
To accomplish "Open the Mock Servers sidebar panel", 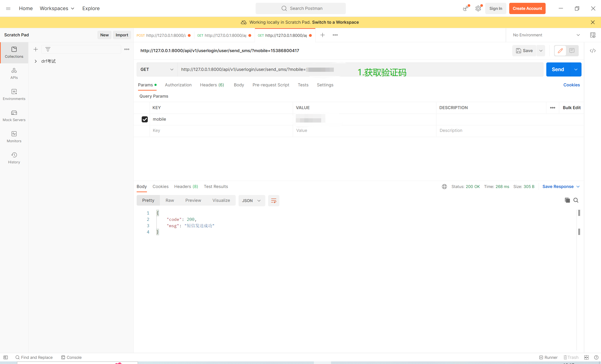I will click(x=14, y=115).
